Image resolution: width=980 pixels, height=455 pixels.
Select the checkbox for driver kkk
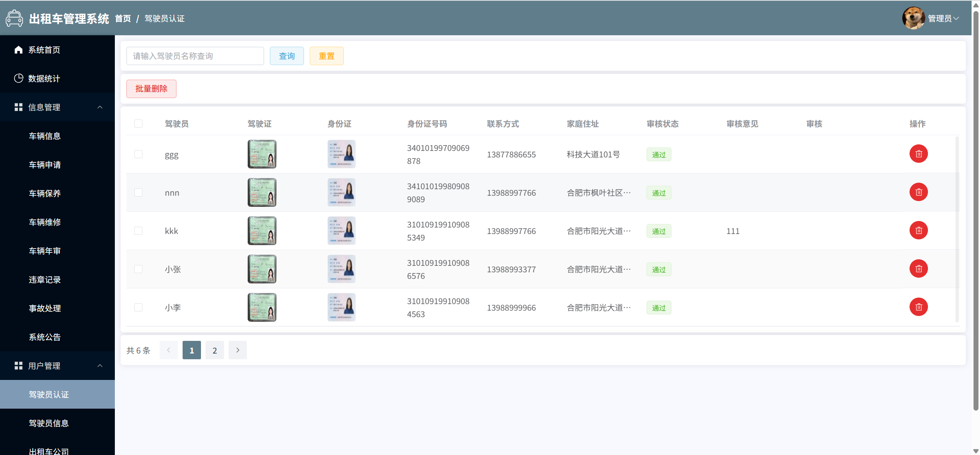coord(138,231)
